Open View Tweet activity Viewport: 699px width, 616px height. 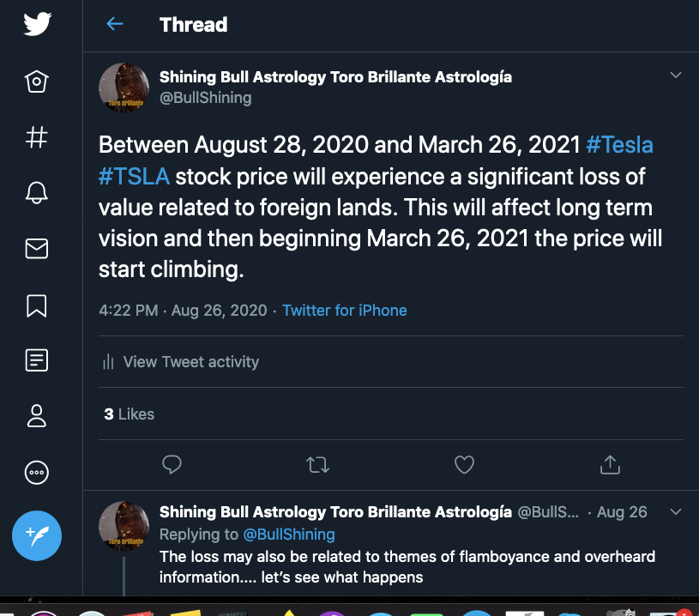(x=190, y=361)
